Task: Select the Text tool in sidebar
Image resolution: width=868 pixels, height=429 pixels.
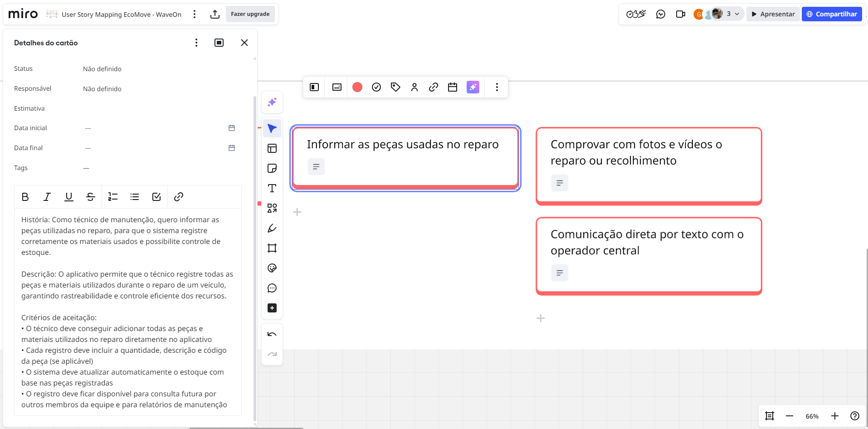Action: (272, 188)
